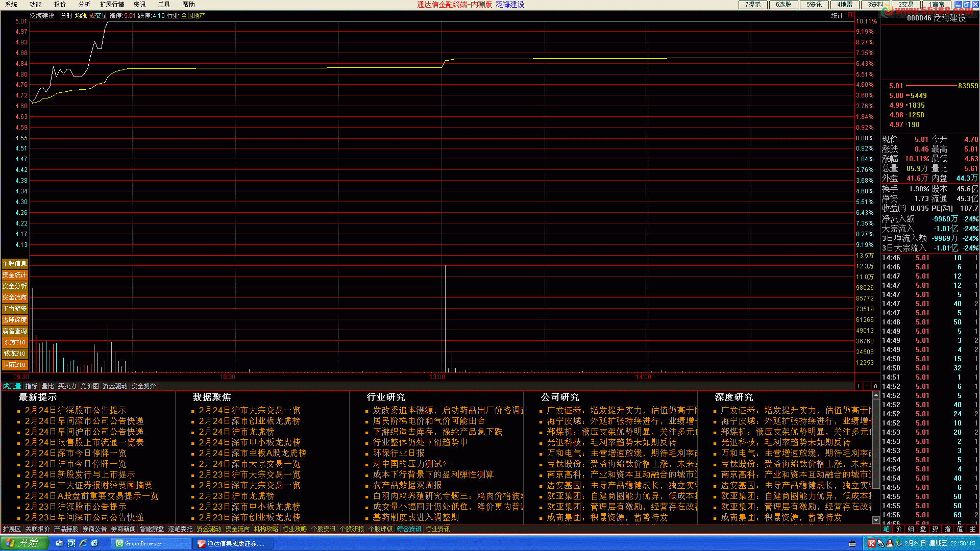The height and width of the screenshot is (551, 980).
Task: Toggle the red panel layout icon beside 统计
Action: 851,15
